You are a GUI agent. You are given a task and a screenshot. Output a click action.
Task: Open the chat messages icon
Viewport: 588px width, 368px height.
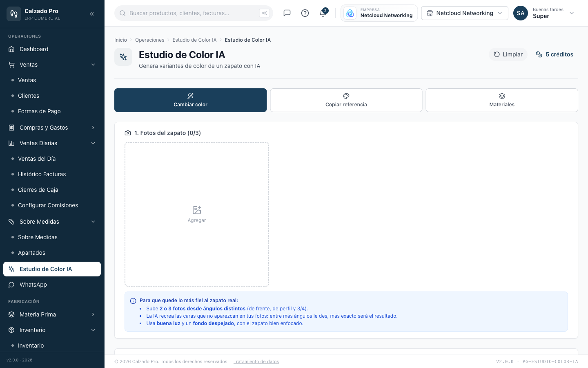tap(287, 13)
